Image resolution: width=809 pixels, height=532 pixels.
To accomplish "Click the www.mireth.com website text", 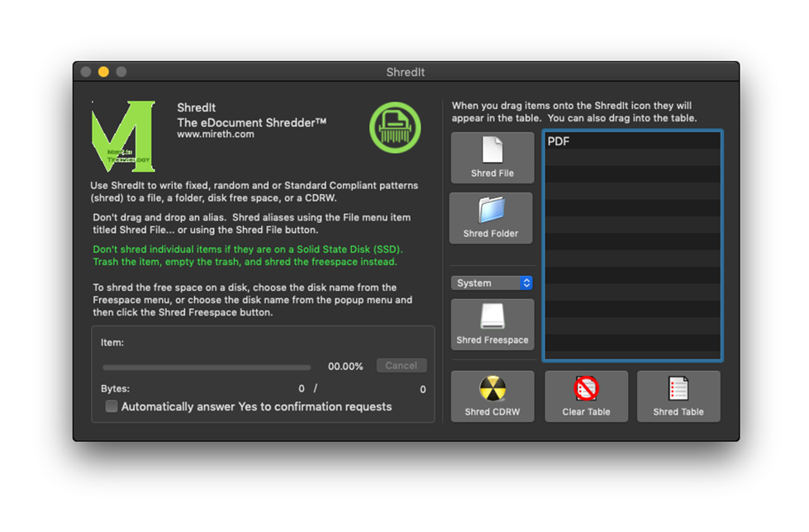I will point(216,134).
